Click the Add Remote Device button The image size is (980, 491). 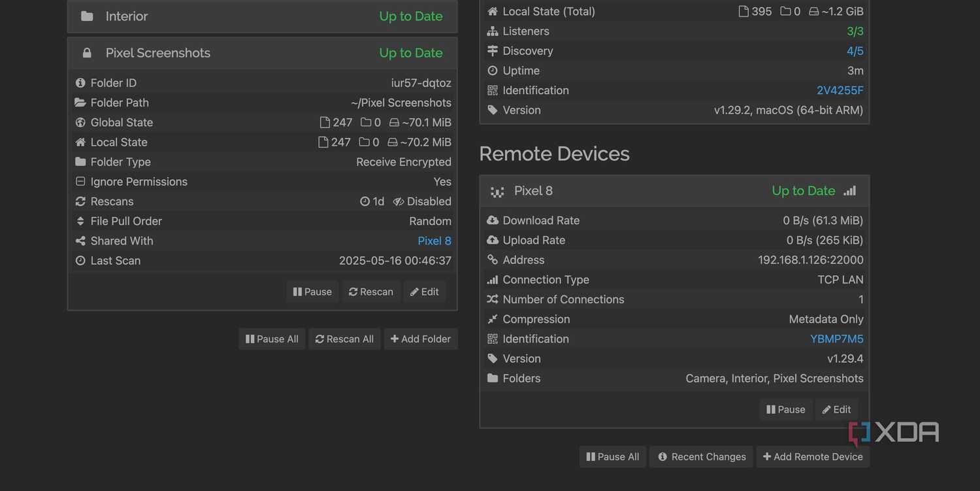[813, 456]
